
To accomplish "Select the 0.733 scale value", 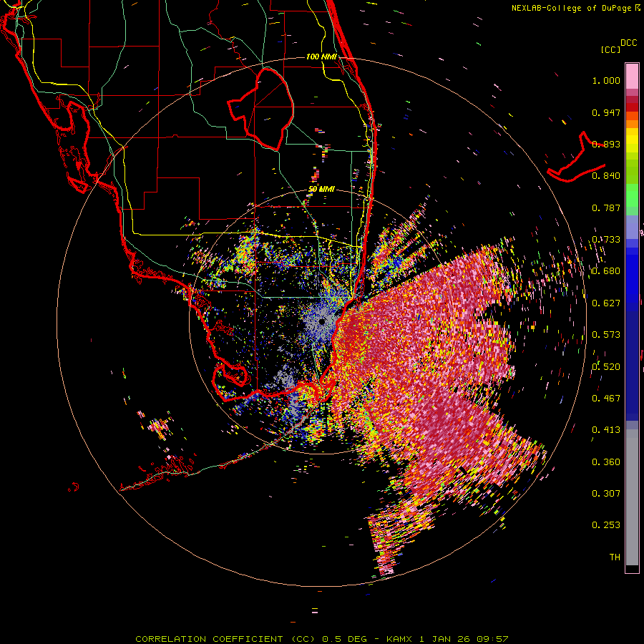I will (606, 240).
